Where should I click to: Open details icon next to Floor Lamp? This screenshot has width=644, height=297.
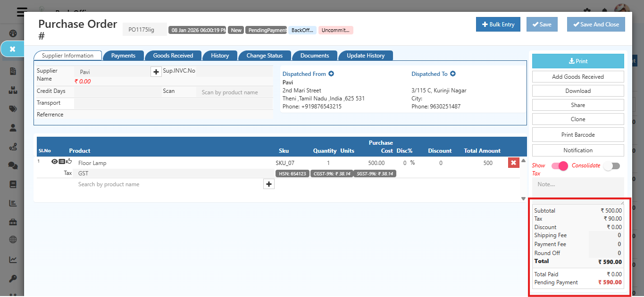click(x=62, y=161)
